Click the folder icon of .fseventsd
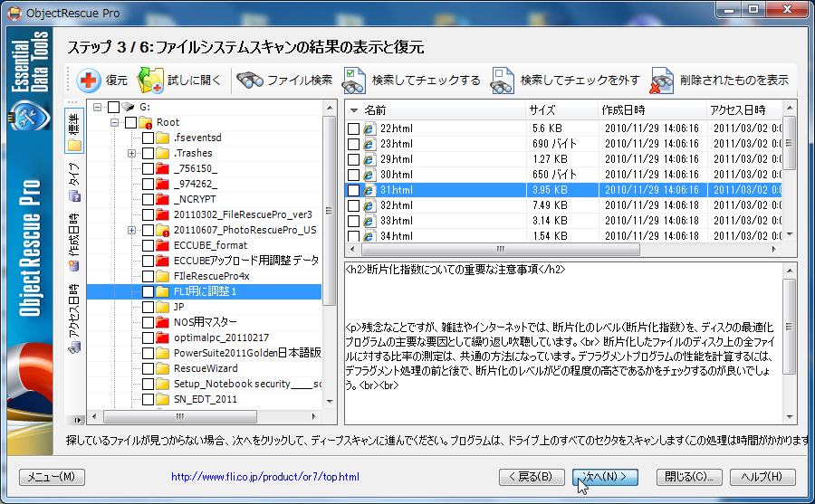The width and height of the screenshot is (815, 504). pyautogui.click(x=163, y=138)
